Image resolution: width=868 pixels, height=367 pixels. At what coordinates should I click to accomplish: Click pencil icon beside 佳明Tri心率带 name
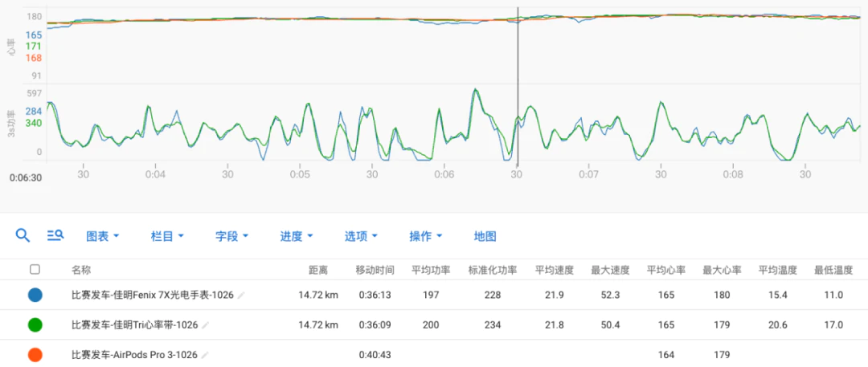click(206, 325)
